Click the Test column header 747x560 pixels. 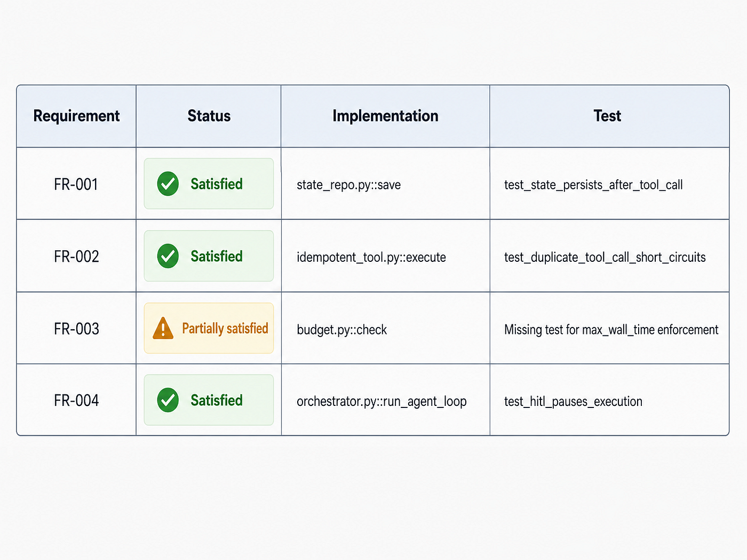[607, 116]
